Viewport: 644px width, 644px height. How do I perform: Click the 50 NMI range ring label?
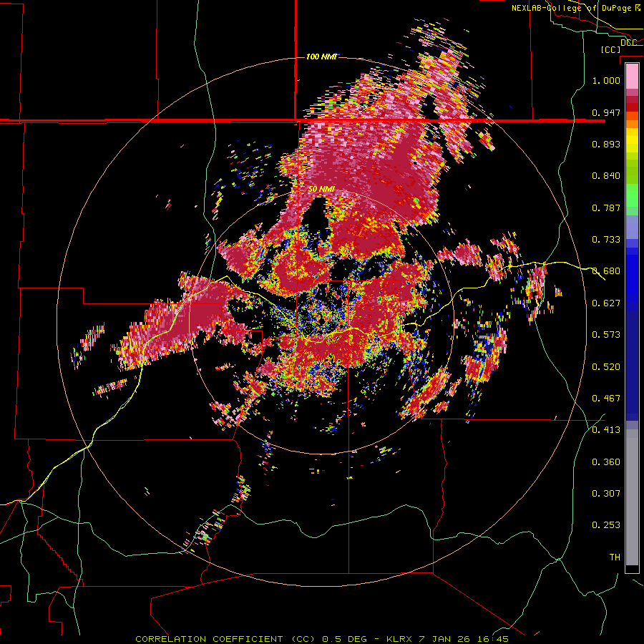[321, 189]
